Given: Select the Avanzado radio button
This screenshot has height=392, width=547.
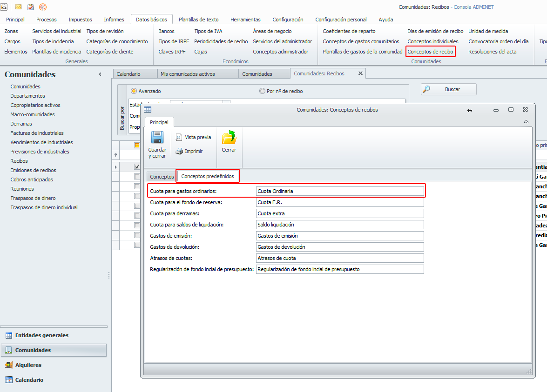Looking at the screenshot, I should tap(134, 91).
